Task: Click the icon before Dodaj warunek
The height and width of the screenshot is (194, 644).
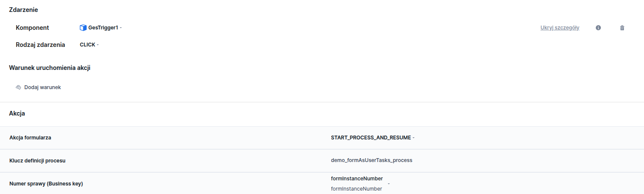Action: click(x=18, y=87)
